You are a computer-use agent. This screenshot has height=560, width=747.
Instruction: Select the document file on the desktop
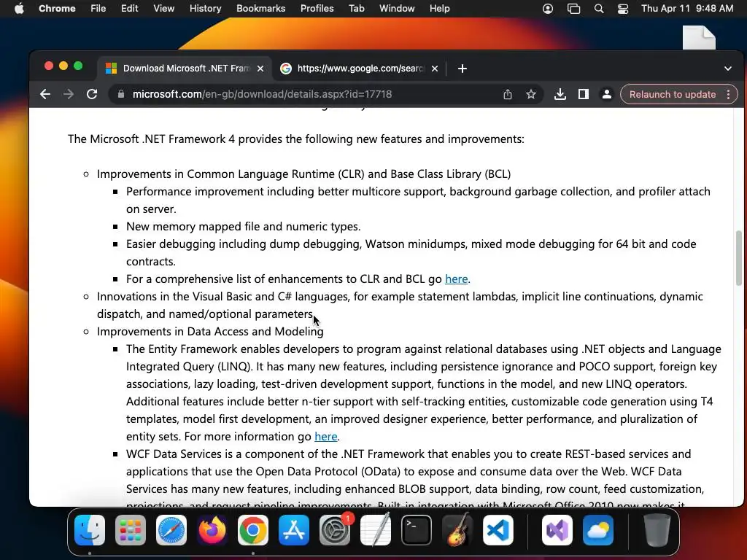click(699, 38)
